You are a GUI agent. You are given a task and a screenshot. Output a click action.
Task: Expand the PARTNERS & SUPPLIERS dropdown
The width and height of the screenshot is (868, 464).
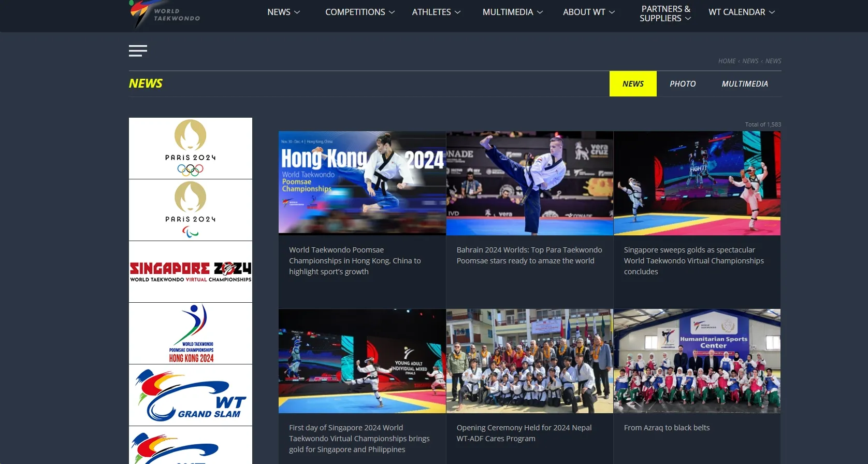click(x=666, y=13)
